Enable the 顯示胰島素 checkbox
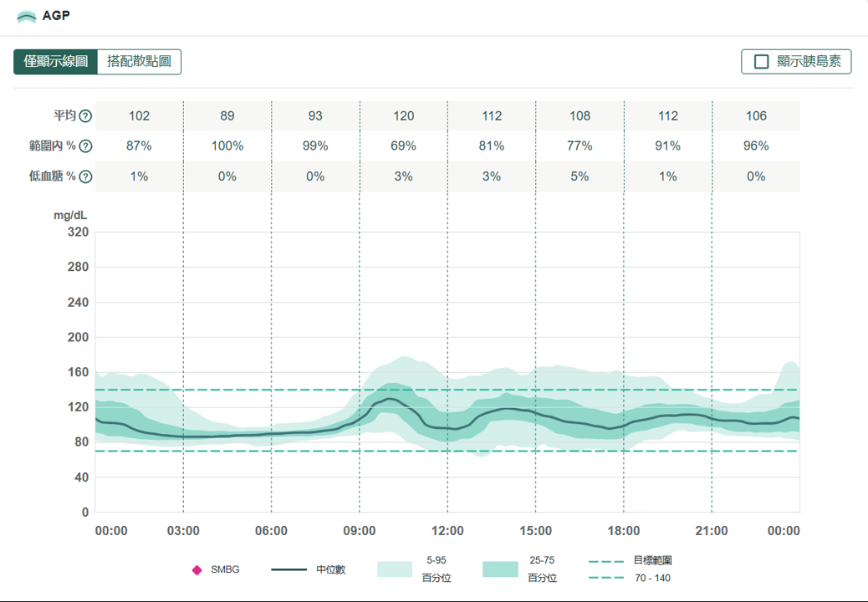 761,62
